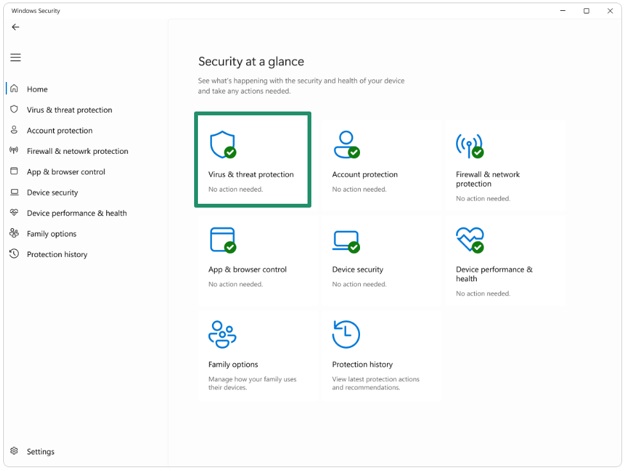Go to Home in the sidebar
This screenshot has height=471, width=624.
(x=37, y=89)
